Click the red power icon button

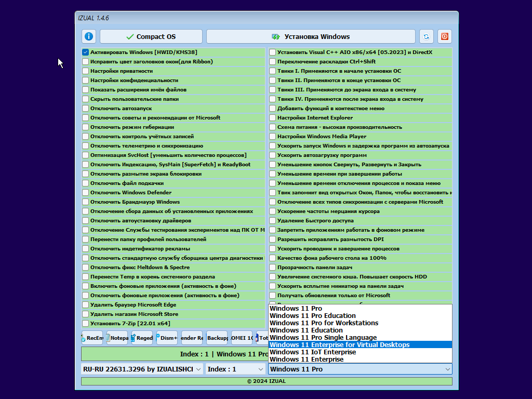[445, 36]
